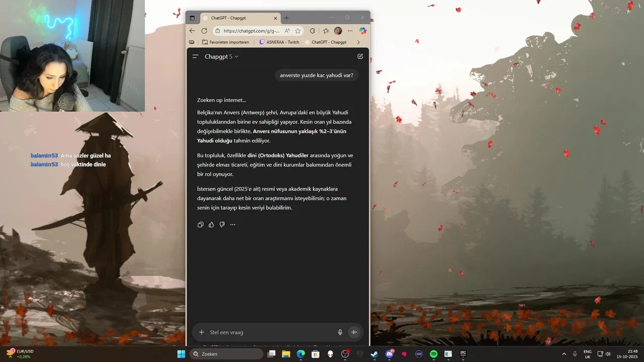Open Copilot in Edge

point(363,31)
